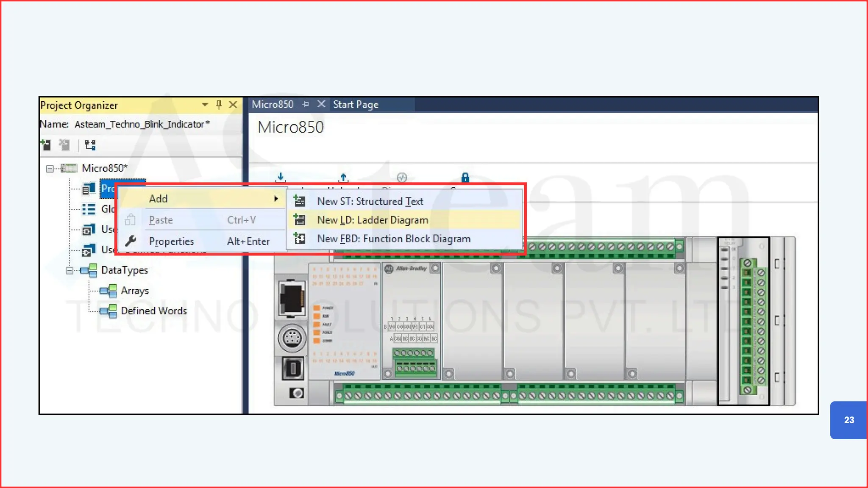This screenshot has width=868, height=488.
Task: Choose New FBD: Function Block Diagram
Action: click(393, 239)
